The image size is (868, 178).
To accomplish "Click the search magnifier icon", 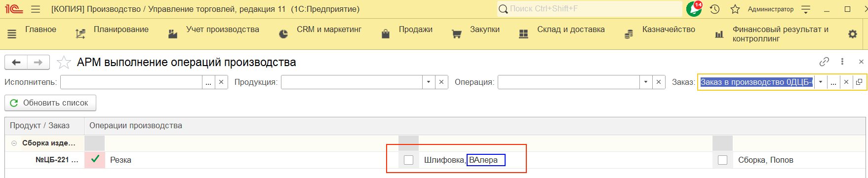I will [x=503, y=9].
